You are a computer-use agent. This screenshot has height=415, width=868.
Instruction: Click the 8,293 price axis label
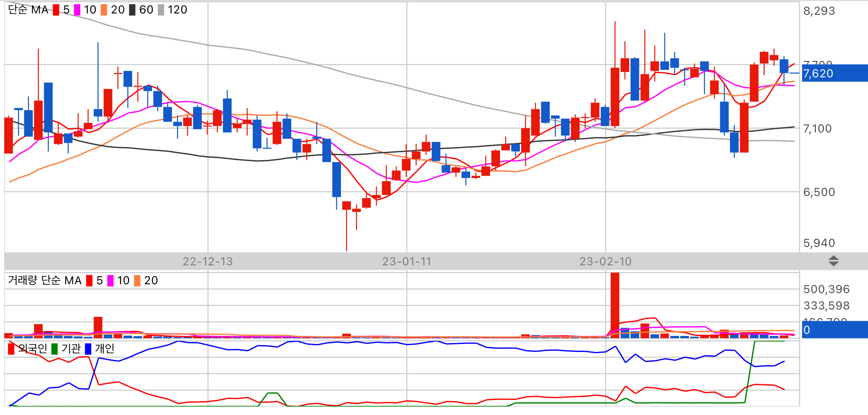(x=819, y=11)
